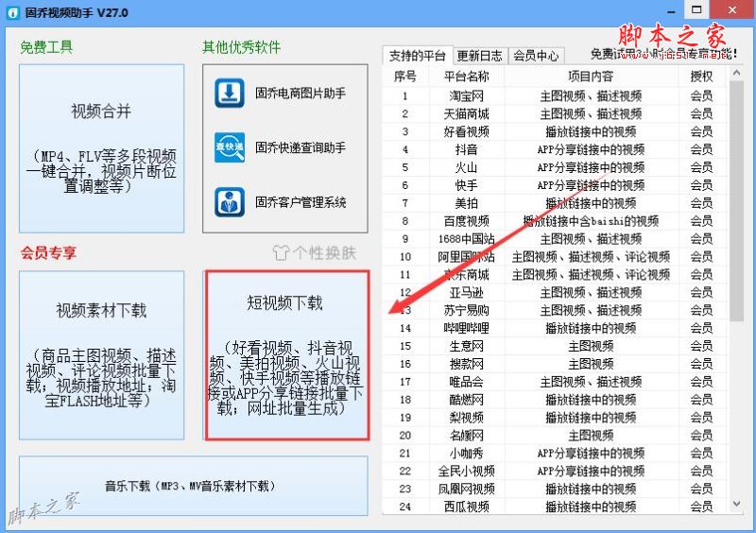Screen dimensions: 756x533
Task: Click the 个性换肤 text
Action: [x=324, y=252]
